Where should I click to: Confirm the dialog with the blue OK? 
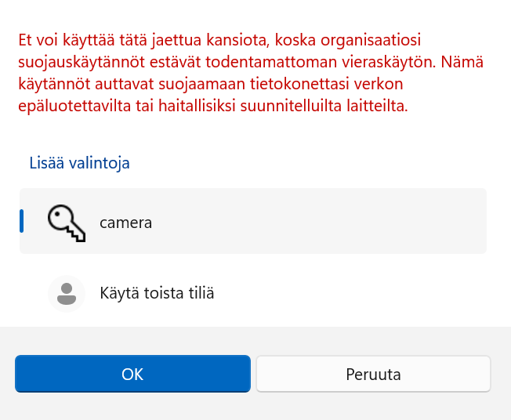(132, 375)
